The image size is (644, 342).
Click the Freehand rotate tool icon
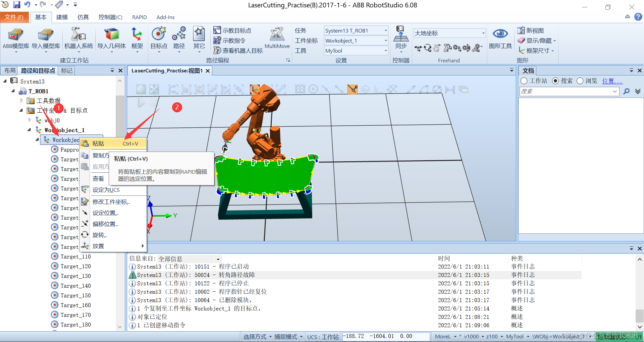tap(427, 48)
